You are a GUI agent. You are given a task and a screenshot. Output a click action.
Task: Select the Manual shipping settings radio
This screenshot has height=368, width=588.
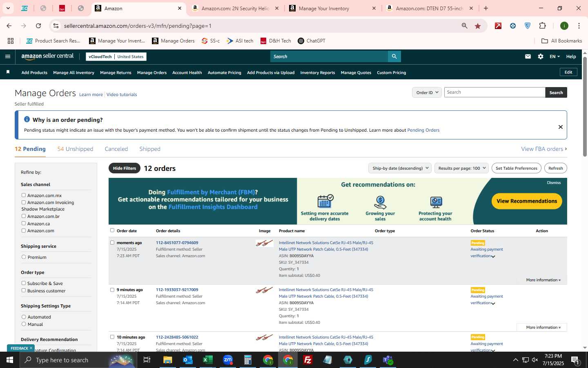24,324
